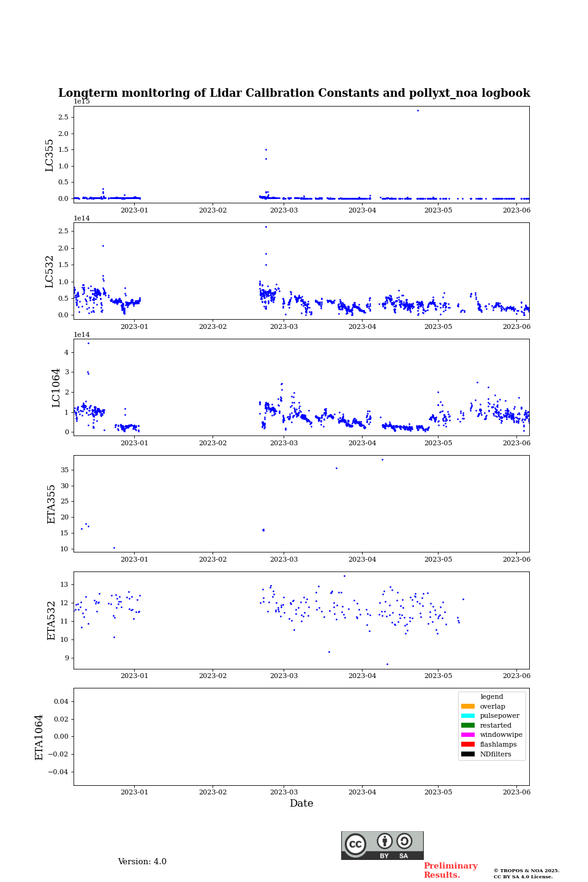Screen dimensions: 588x882
Task: Select the magenta windowwipe legend swatch
Action: (x=468, y=735)
